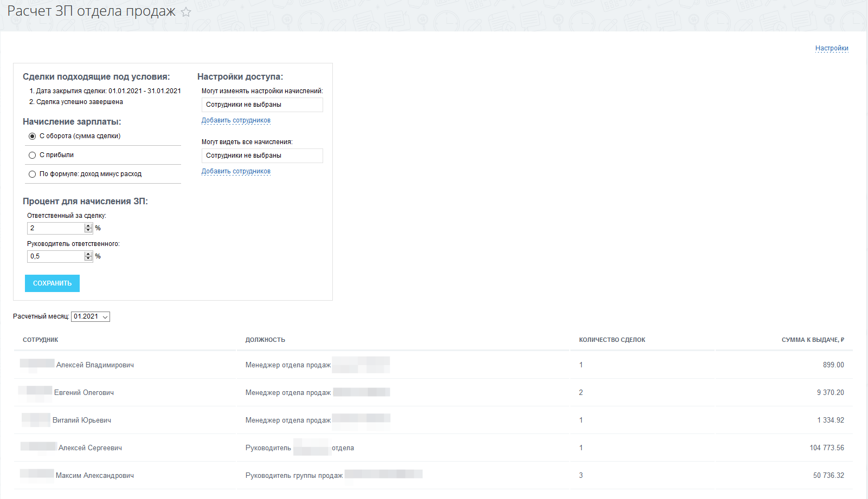Screen dimensions: 868x499
Task: Click 'Добавить сотрудников' under 'Могут изменять настройки начислений'
Action: (x=236, y=120)
